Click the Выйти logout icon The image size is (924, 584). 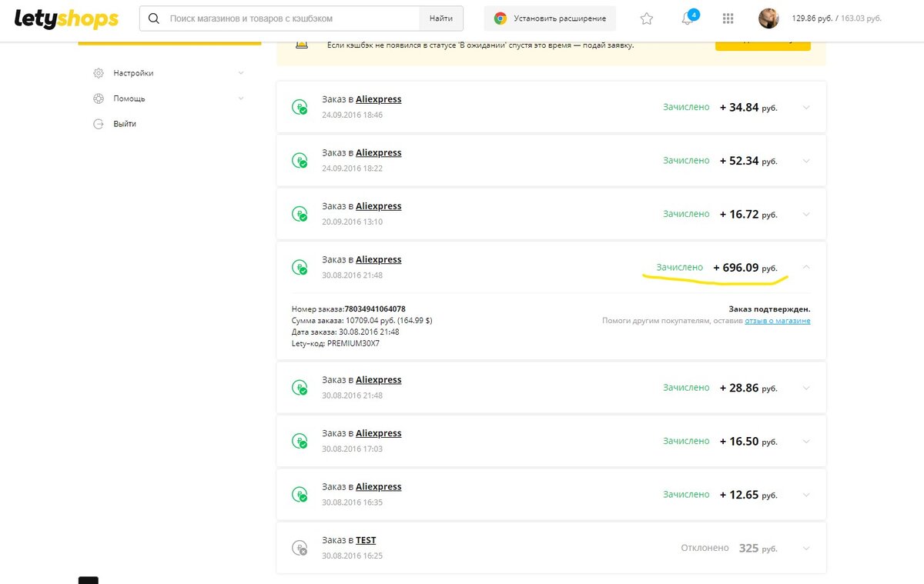[99, 124]
